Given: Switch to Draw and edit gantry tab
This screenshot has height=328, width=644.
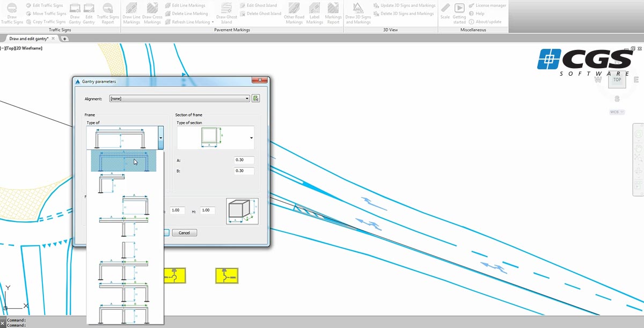Looking at the screenshot, I should (29, 39).
